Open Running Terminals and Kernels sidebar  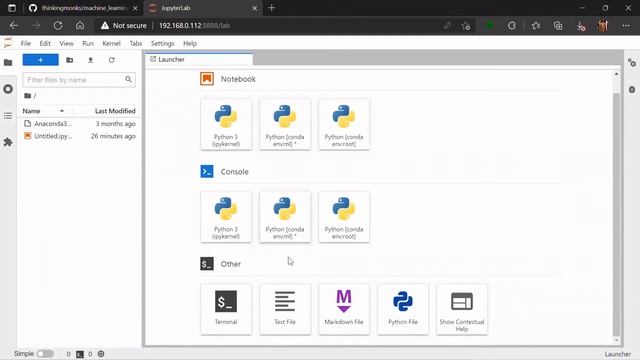click(x=8, y=89)
